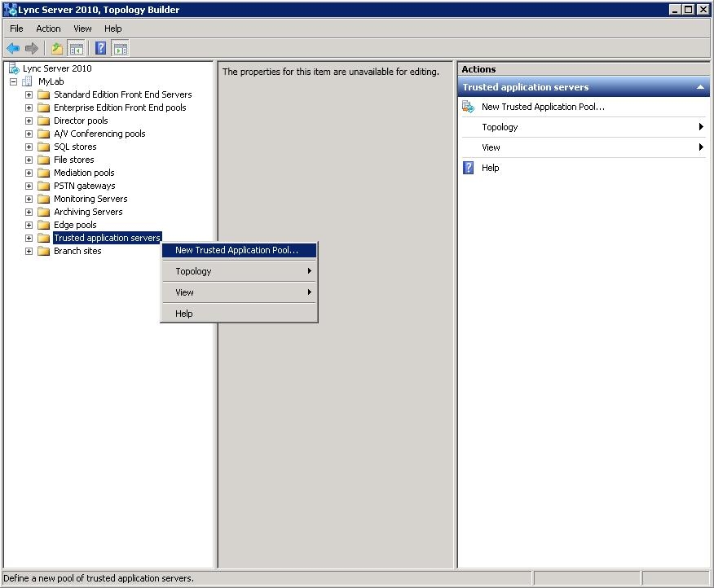Image resolution: width=714 pixels, height=588 pixels.
Task: Click the blue Help toolbar icon
Action: pyautogui.click(x=101, y=49)
